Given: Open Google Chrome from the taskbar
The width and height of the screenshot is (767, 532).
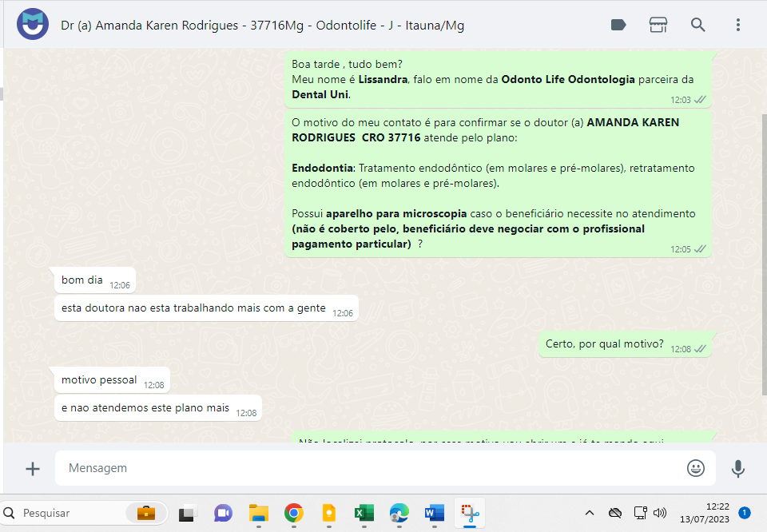Looking at the screenshot, I should pyautogui.click(x=293, y=513).
